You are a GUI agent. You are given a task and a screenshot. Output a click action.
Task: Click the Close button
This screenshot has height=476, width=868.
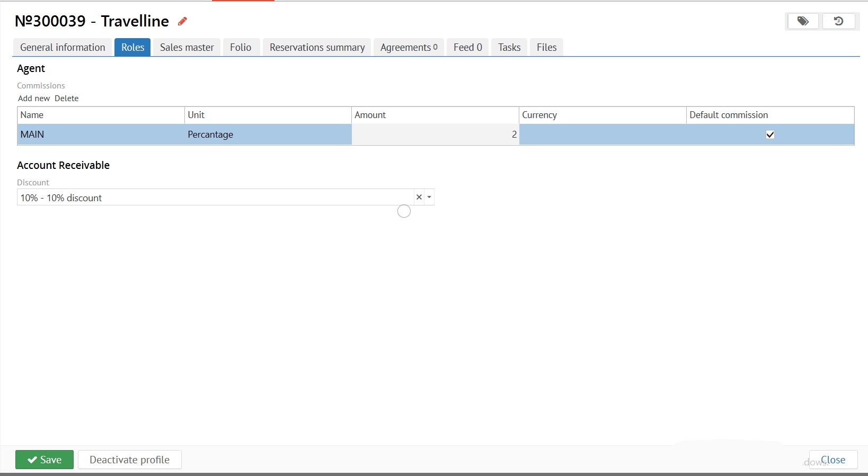point(832,460)
